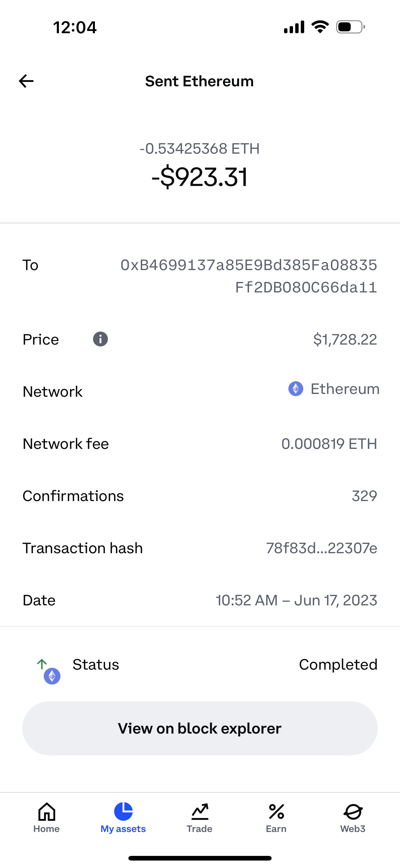
Task: Switch to the Home tab label
Action: pyautogui.click(x=47, y=829)
